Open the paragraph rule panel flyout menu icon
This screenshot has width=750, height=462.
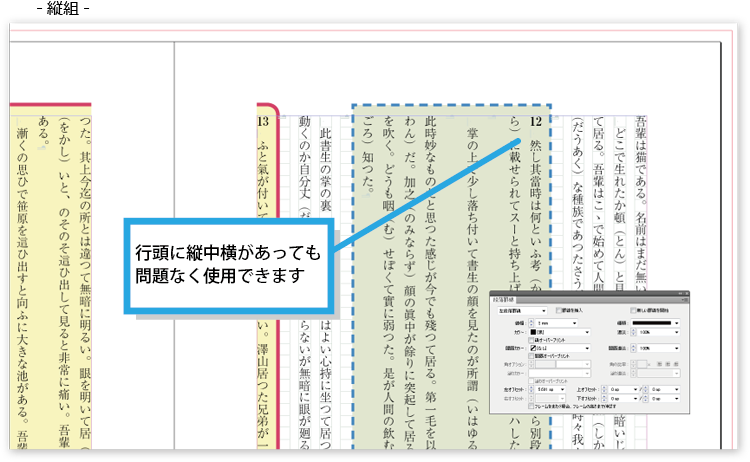click(x=685, y=300)
